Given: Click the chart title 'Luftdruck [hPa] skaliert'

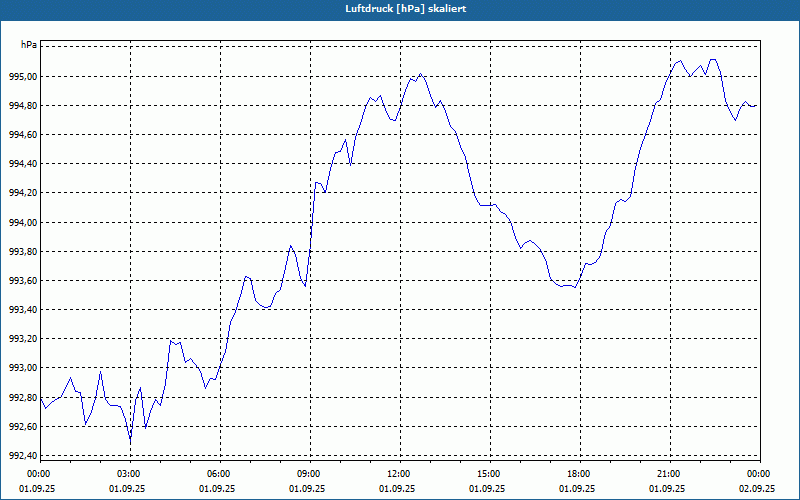Looking at the screenshot, I should (406, 9).
